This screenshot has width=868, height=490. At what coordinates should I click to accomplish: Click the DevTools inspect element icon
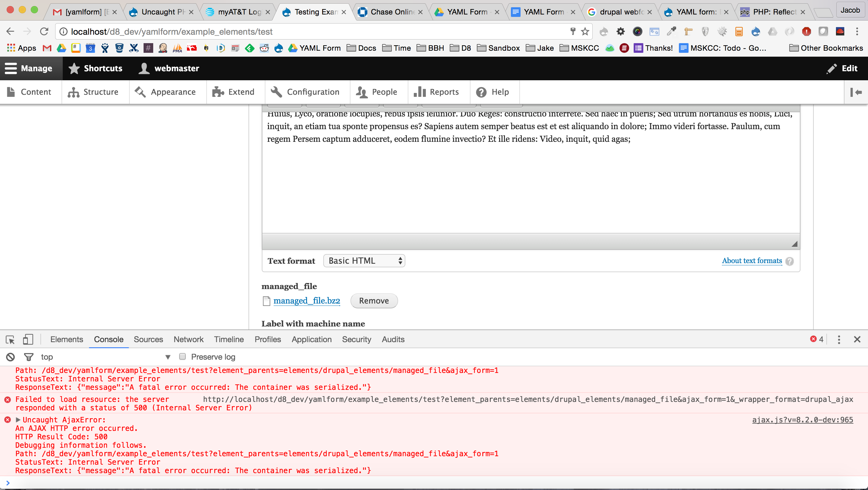[x=10, y=339]
